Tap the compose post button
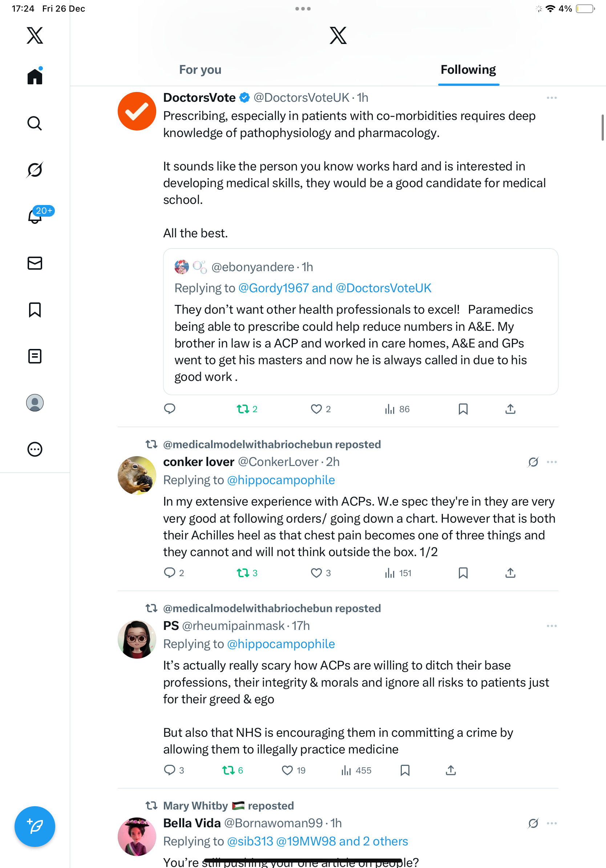 35,827
